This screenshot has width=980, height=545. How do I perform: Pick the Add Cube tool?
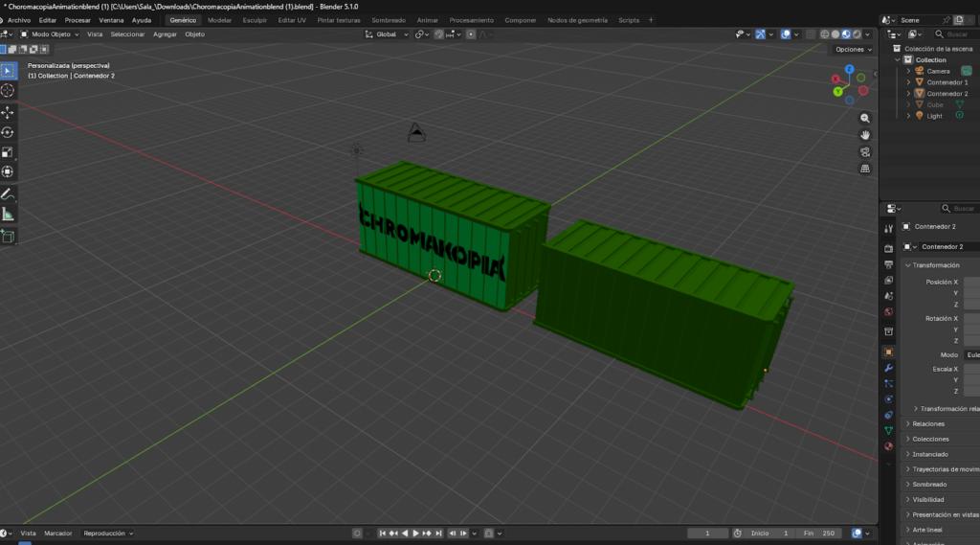tap(8, 237)
